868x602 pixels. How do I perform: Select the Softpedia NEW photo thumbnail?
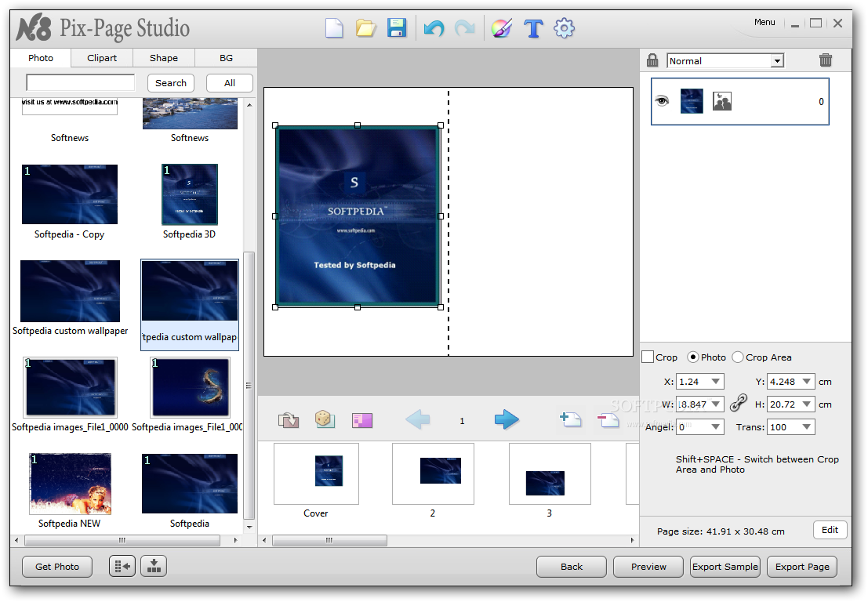pyautogui.click(x=70, y=484)
